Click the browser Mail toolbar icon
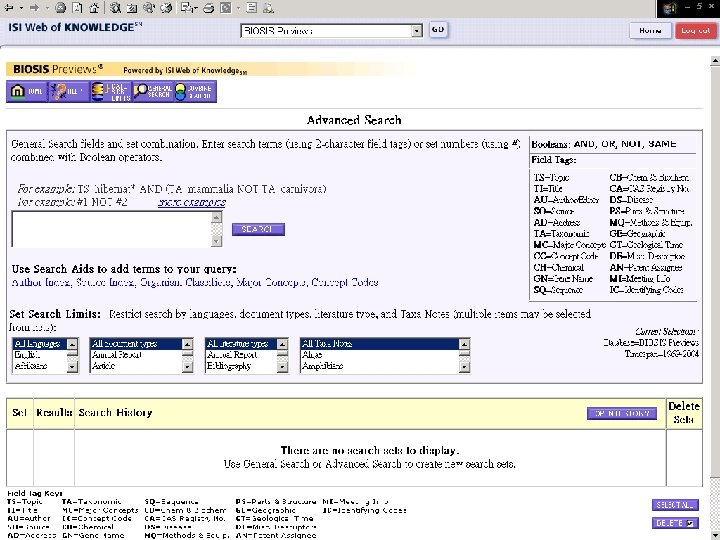 tap(186, 7)
